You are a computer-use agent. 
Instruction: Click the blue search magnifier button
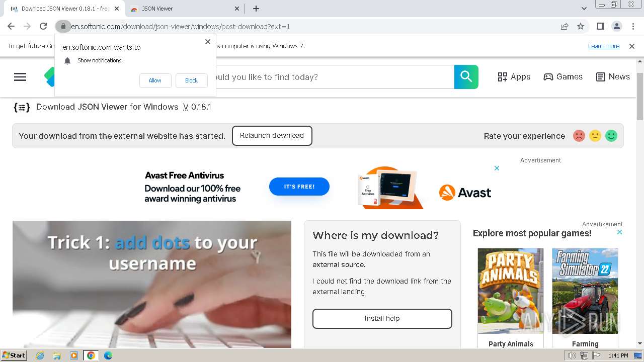(x=466, y=77)
